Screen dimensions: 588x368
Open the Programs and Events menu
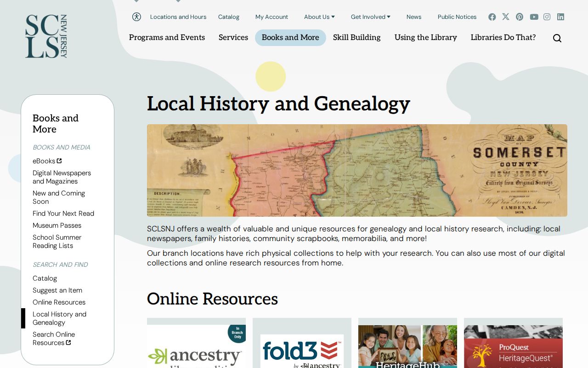(167, 38)
